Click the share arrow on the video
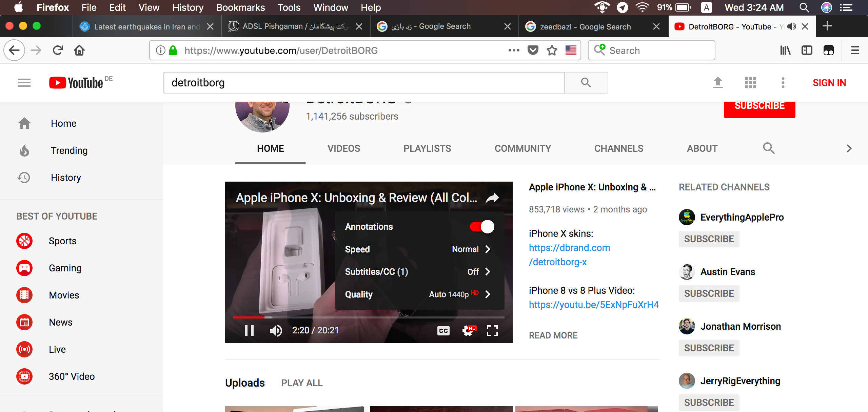 tap(492, 198)
